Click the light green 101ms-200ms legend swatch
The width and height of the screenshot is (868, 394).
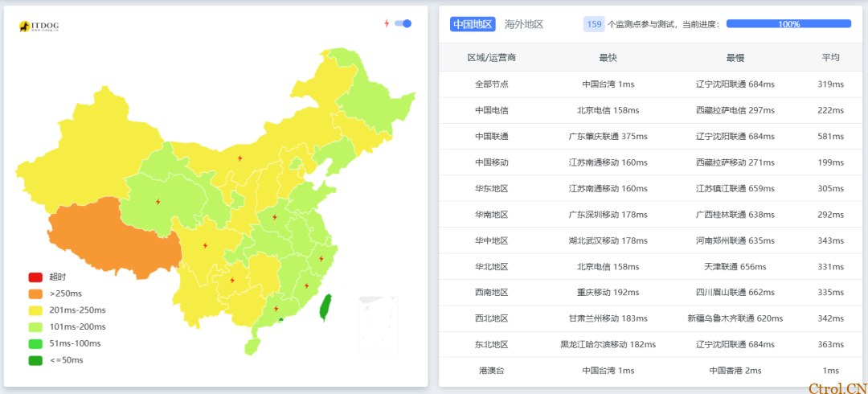pos(35,327)
